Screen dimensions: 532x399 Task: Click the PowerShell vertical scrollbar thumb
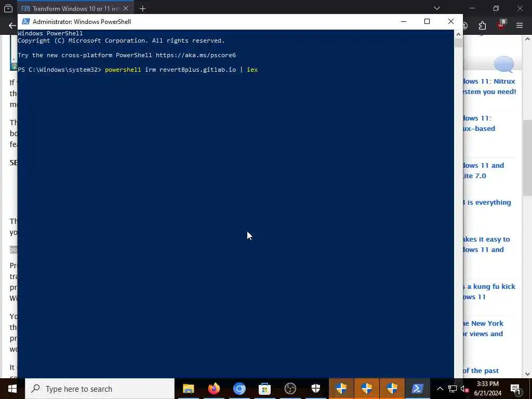coord(458,43)
